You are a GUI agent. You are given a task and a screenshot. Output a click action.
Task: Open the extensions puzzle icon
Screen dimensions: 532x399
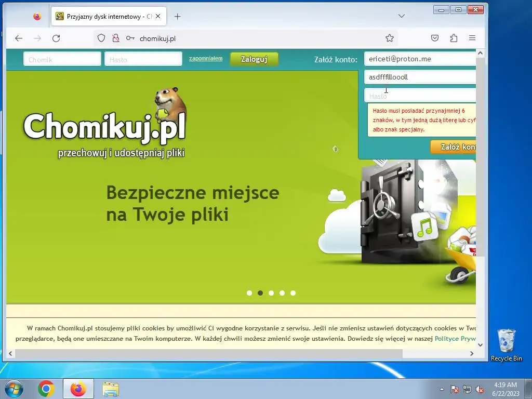454,38
